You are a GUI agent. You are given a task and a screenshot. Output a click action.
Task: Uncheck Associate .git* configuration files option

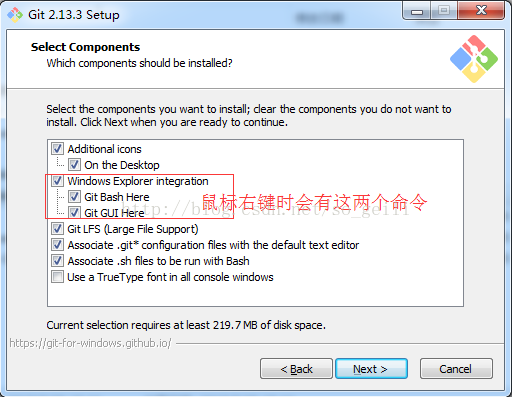click(57, 245)
